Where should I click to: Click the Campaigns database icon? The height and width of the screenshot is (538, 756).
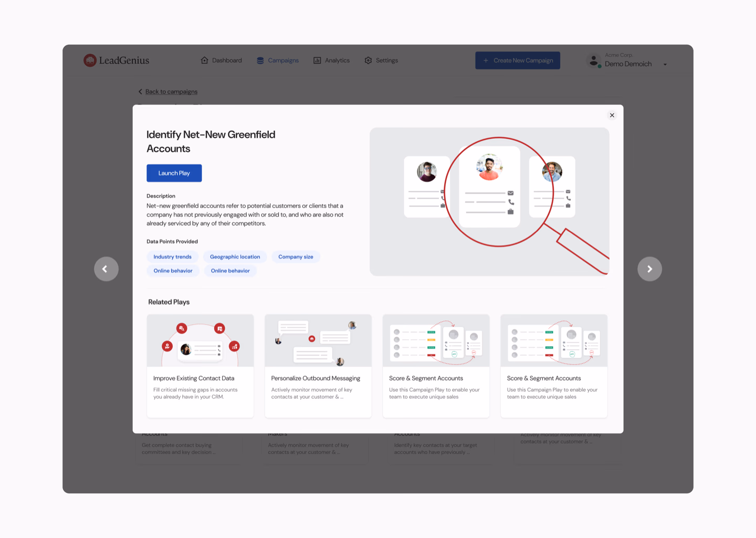(260, 60)
